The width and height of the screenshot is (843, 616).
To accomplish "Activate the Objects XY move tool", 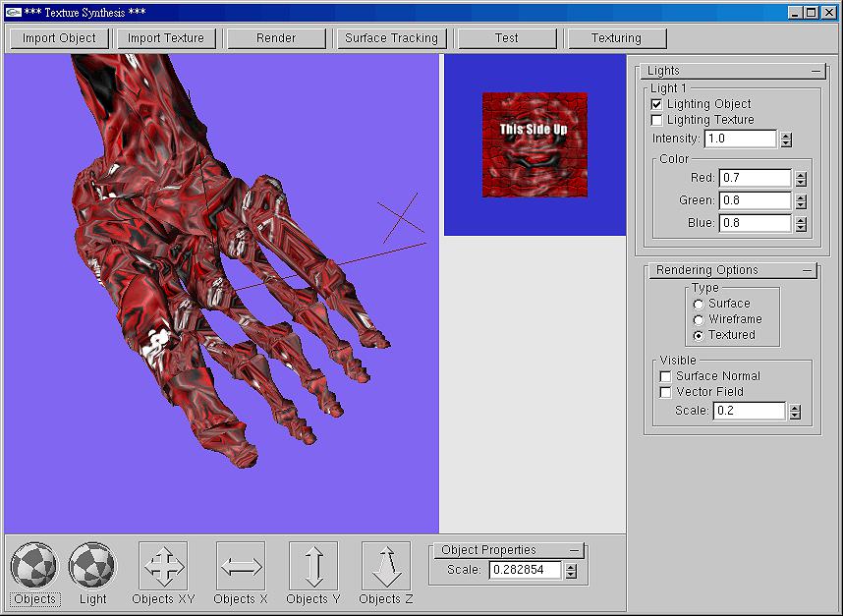I will (x=163, y=567).
